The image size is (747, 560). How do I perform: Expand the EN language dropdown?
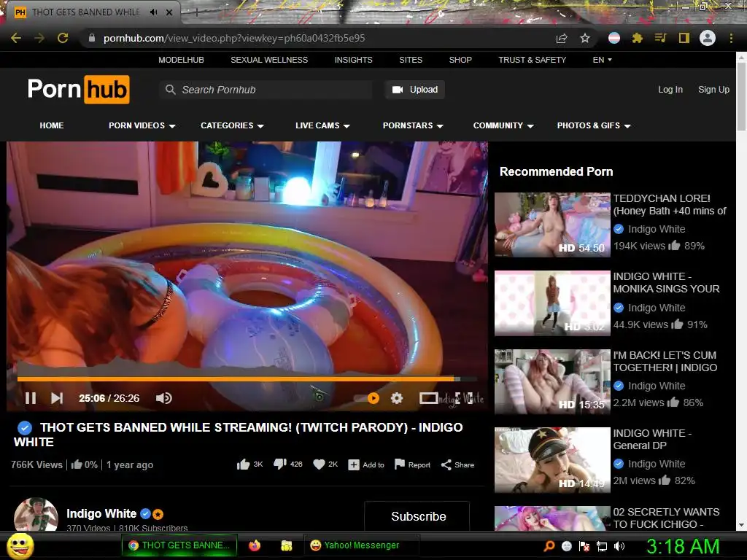point(602,60)
